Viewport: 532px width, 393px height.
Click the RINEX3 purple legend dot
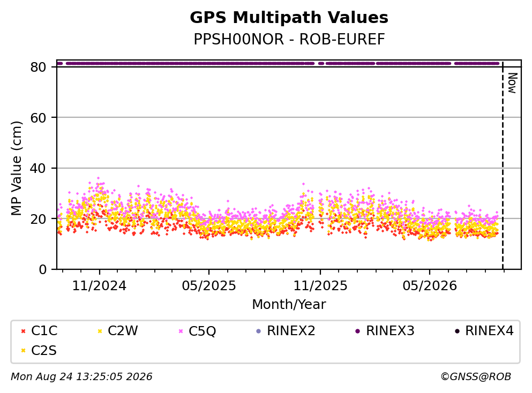(x=357, y=331)
